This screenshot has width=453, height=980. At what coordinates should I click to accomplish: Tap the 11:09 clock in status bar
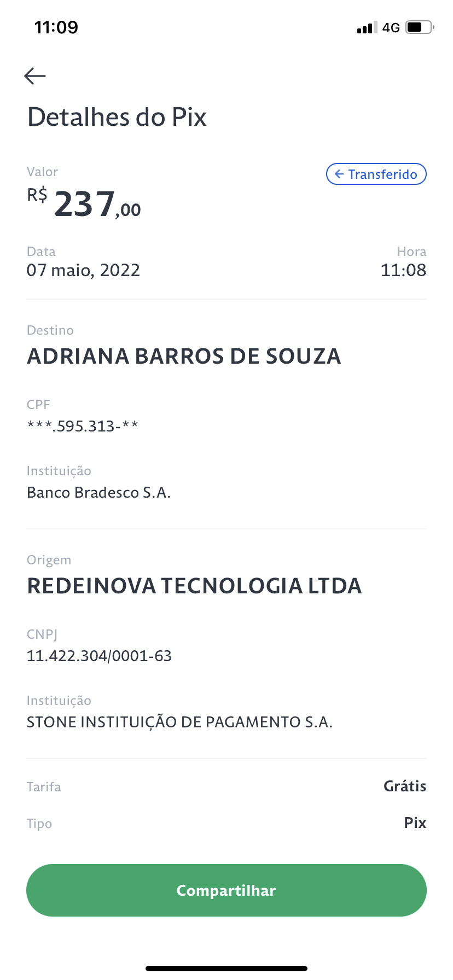56,27
